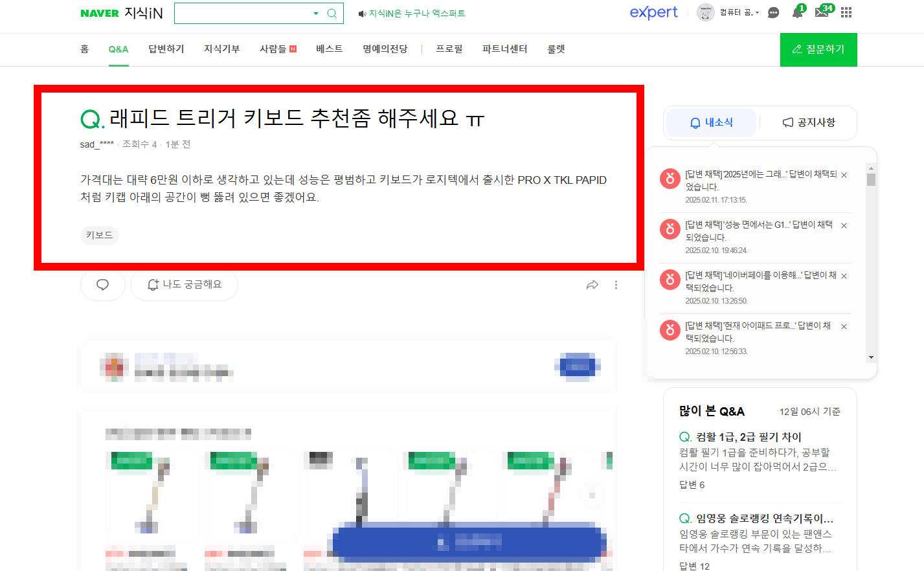Click the share arrow icon

click(x=592, y=285)
